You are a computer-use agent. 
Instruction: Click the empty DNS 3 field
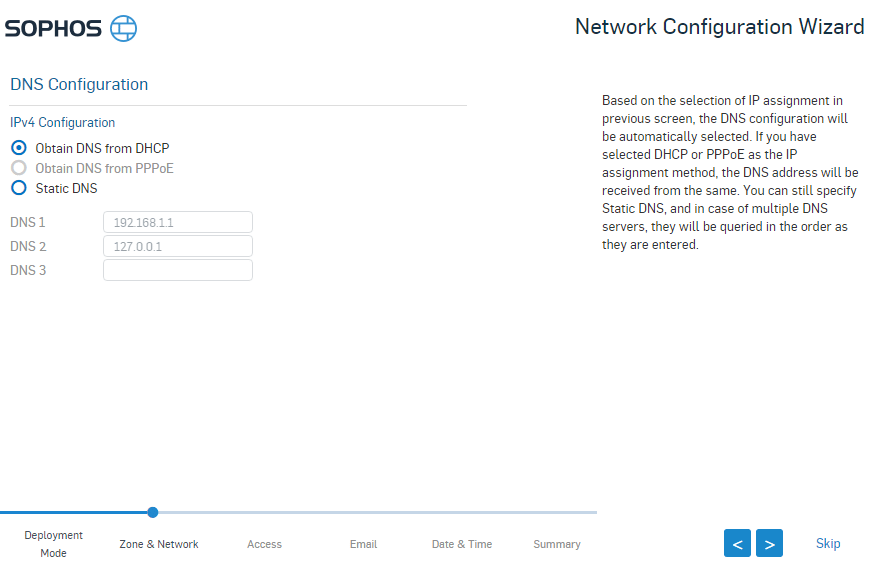point(178,270)
